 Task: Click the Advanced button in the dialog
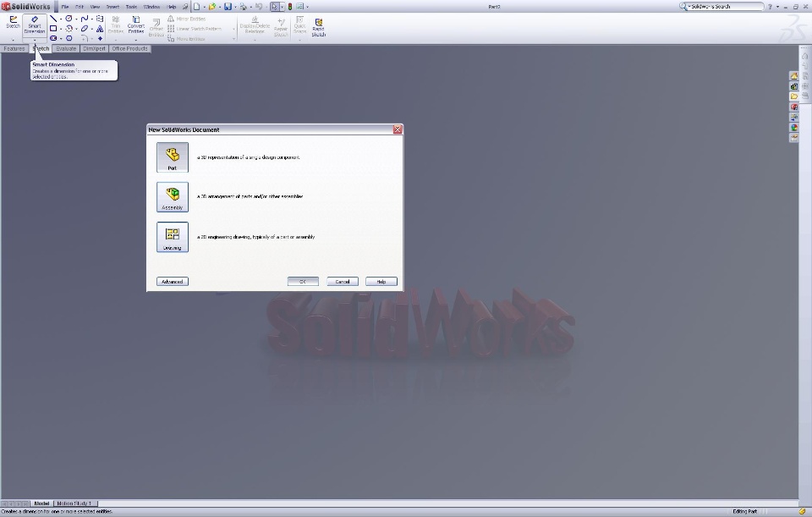click(173, 282)
